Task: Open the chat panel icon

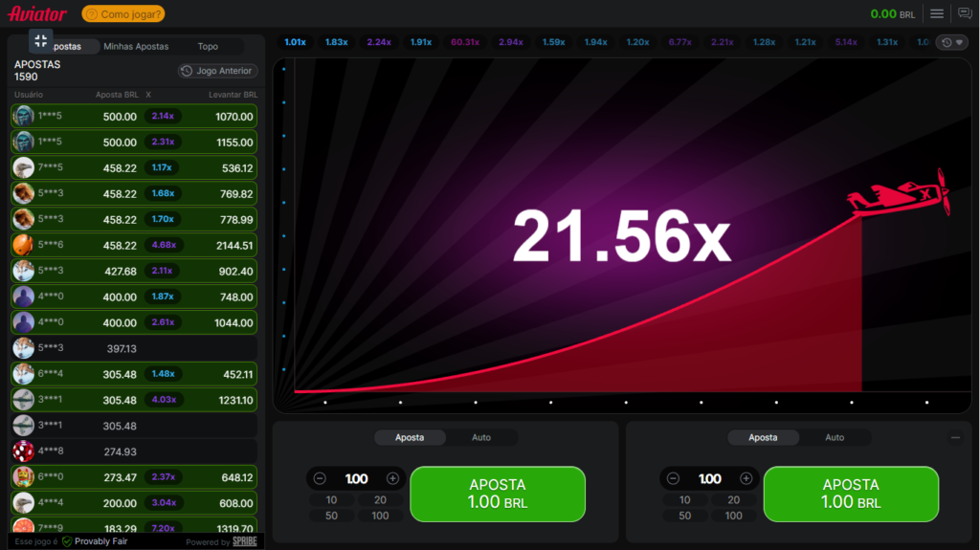Action: coord(965,13)
